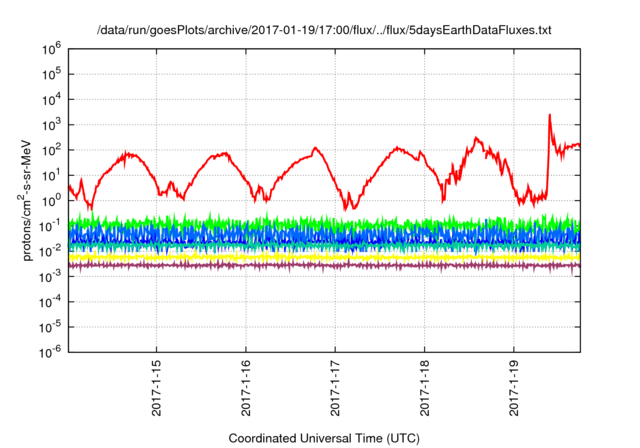Click the protons/cm2-s-sr-MeV axis title

click(26, 201)
